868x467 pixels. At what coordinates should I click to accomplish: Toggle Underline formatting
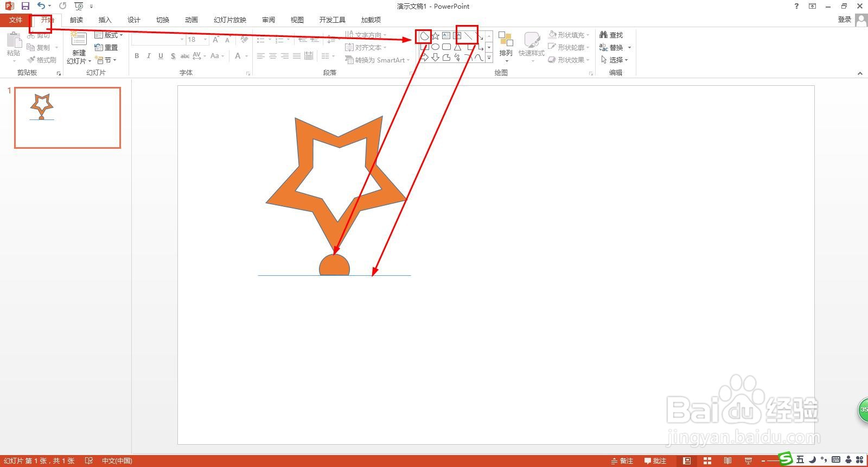pyautogui.click(x=161, y=56)
